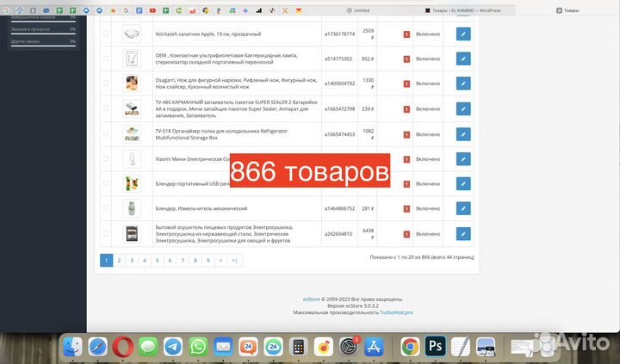This screenshot has height=364, width=620.
Task: Open the music app with red note icon
Action: tap(324, 347)
